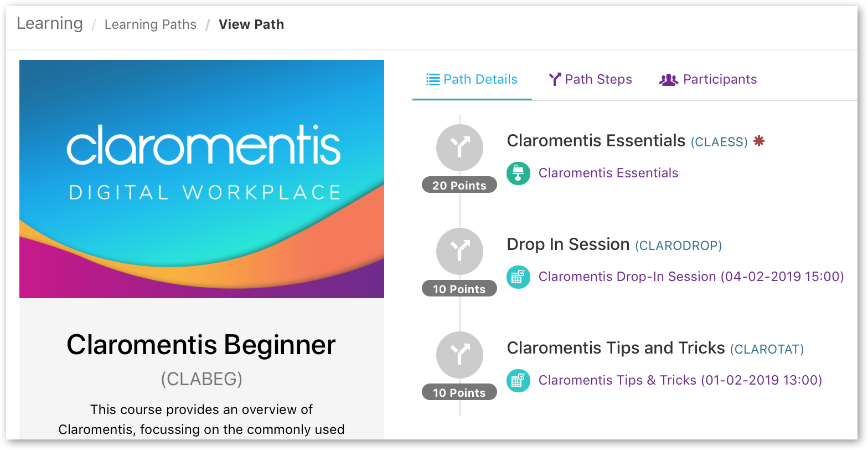868x450 pixels.
Task: Open the Participants tab
Action: (708, 79)
